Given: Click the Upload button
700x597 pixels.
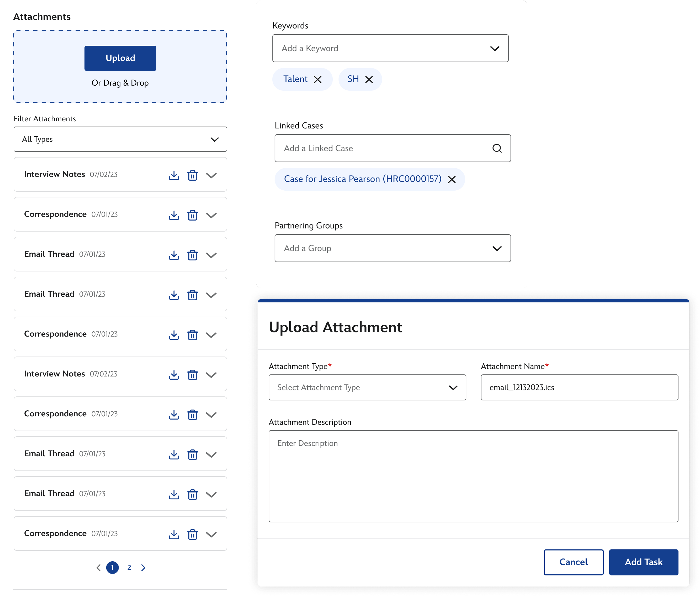Looking at the screenshot, I should (120, 58).
